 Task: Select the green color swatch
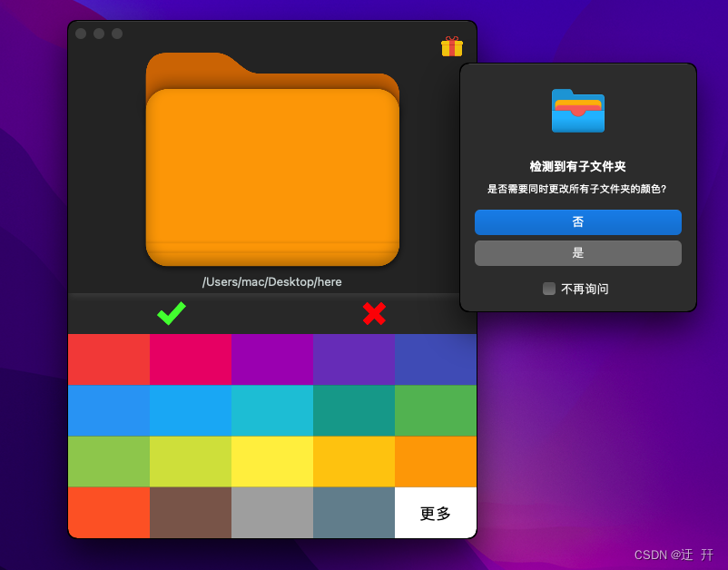tap(434, 410)
